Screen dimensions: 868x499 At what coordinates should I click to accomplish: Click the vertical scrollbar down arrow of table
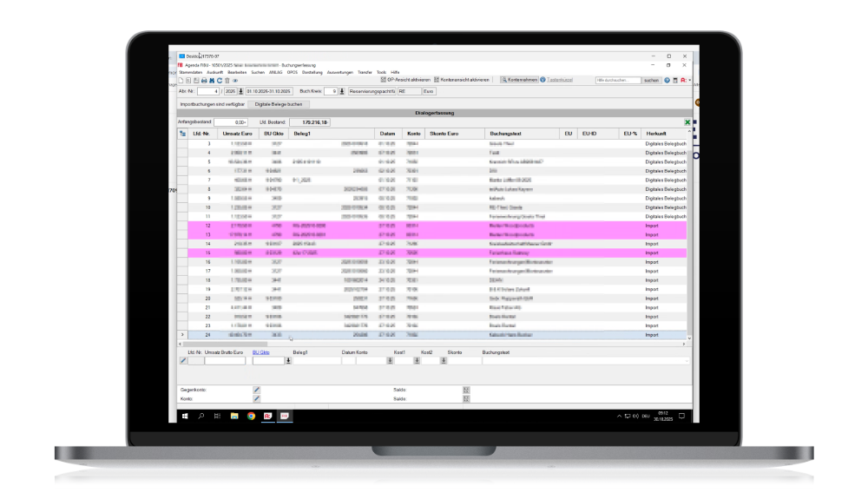pos(689,338)
